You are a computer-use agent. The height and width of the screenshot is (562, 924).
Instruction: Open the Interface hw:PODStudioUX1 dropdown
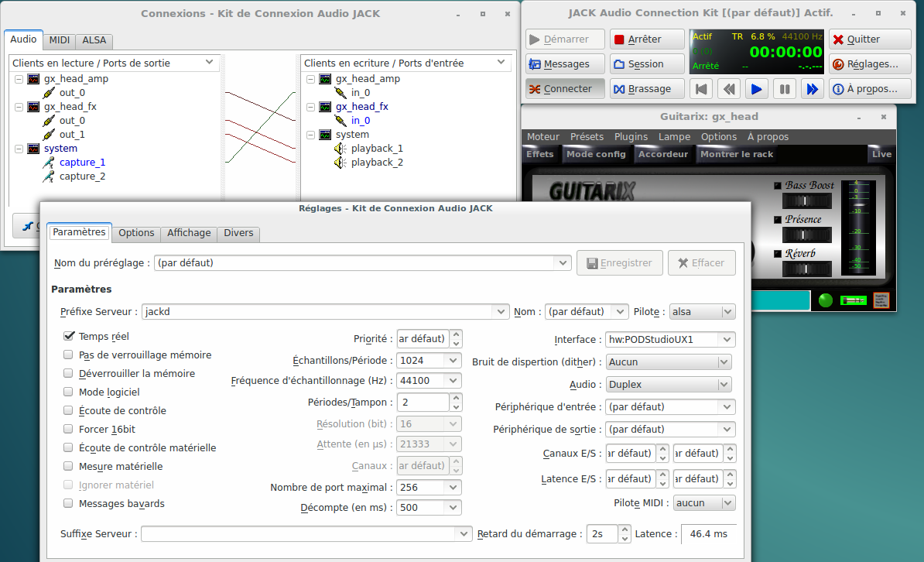tap(725, 339)
